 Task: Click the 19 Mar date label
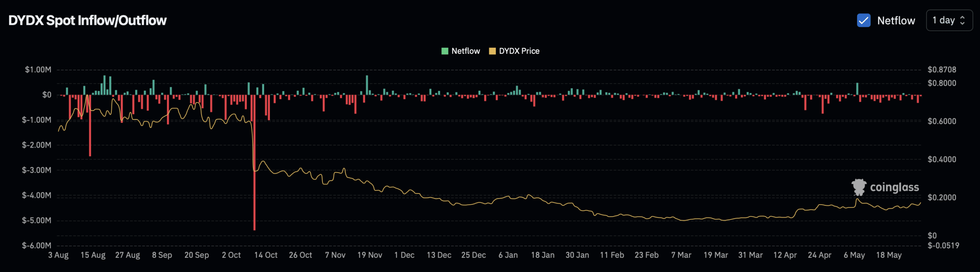(x=716, y=255)
